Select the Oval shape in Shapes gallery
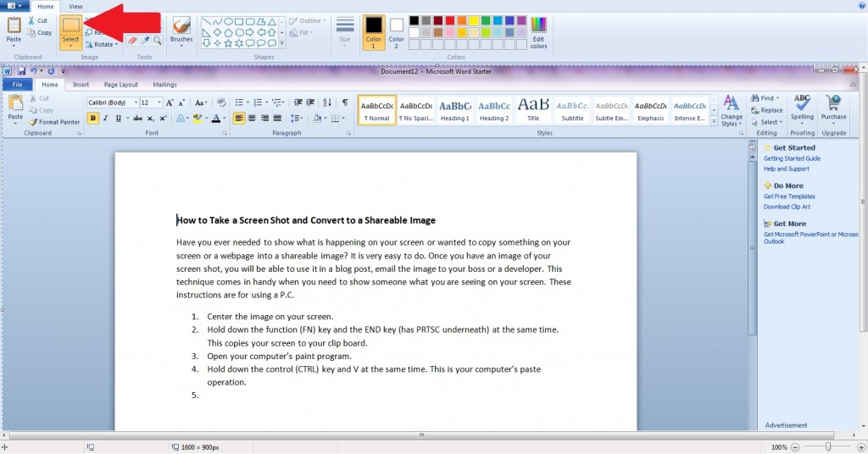 (x=228, y=21)
